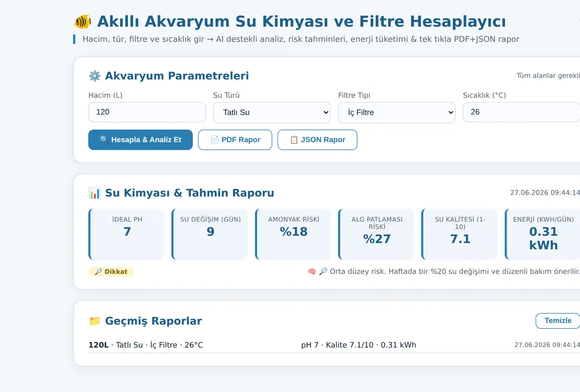Export the JSON Rapor
Screen dimensions: 580x392
pyautogui.click(x=318, y=140)
